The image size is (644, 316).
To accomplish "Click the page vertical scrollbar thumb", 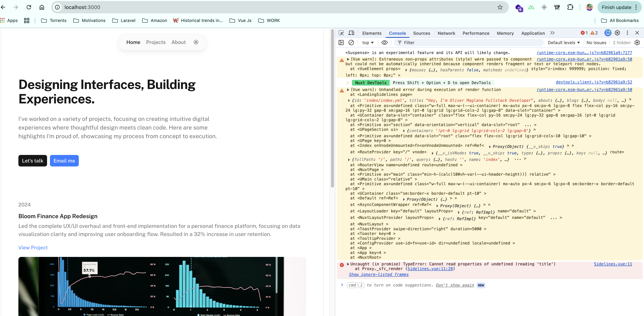I will (x=332, y=108).
